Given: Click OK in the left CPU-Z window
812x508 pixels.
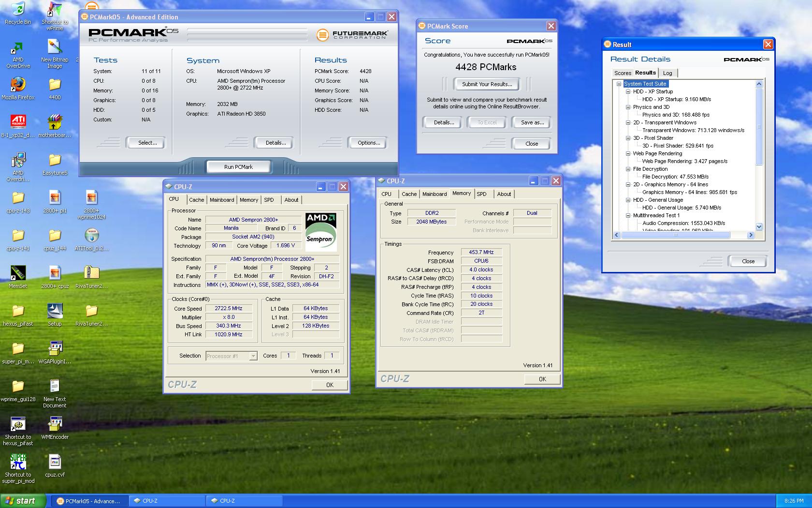Looking at the screenshot, I should (x=330, y=385).
